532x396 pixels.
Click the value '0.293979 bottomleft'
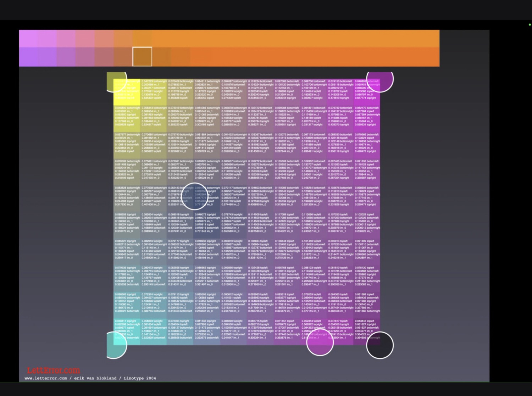(207, 338)
